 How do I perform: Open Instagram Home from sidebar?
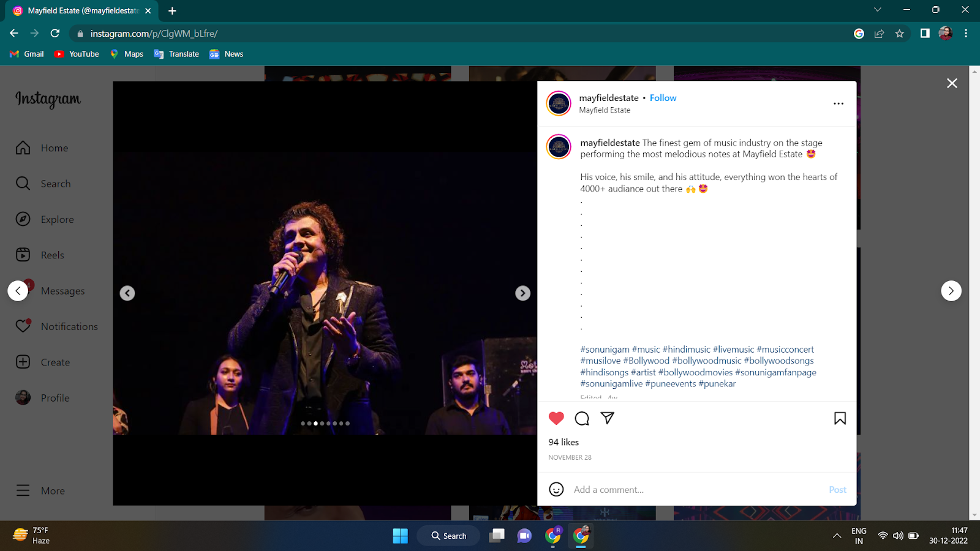tap(42, 148)
